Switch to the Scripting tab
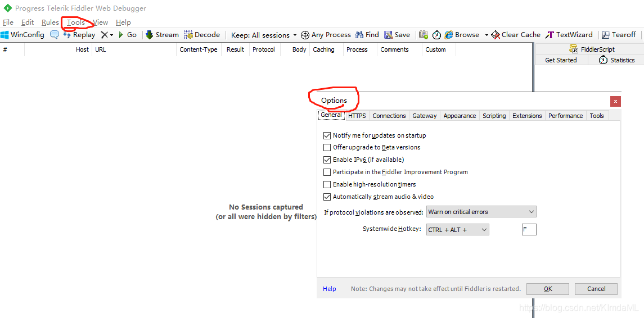The image size is (644, 318). 494,116
